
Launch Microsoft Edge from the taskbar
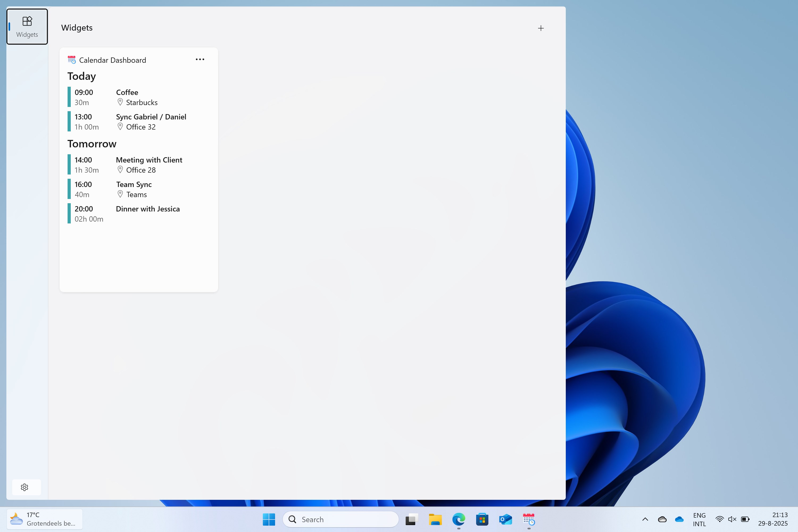click(459, 519)
